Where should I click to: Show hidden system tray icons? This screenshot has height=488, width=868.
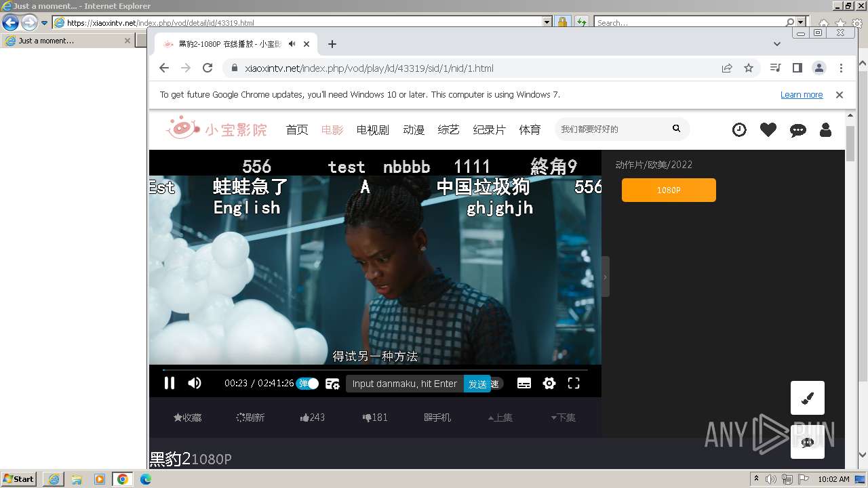click(x=757, y=479)
